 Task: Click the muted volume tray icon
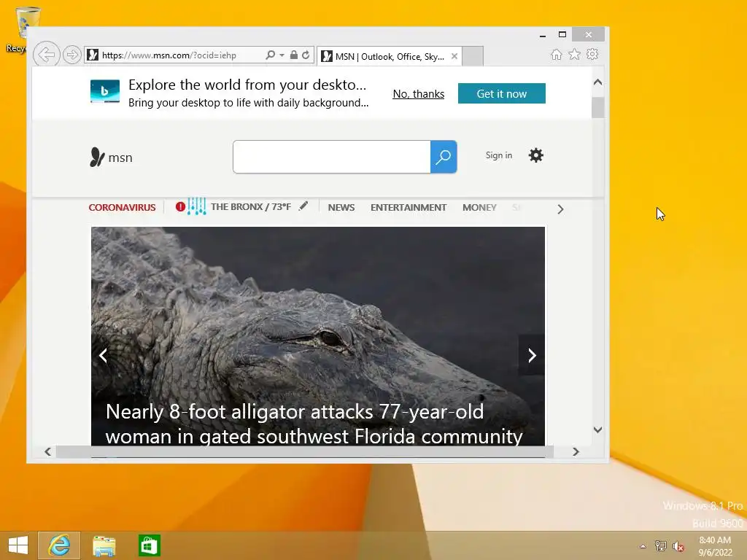(678, 546)
